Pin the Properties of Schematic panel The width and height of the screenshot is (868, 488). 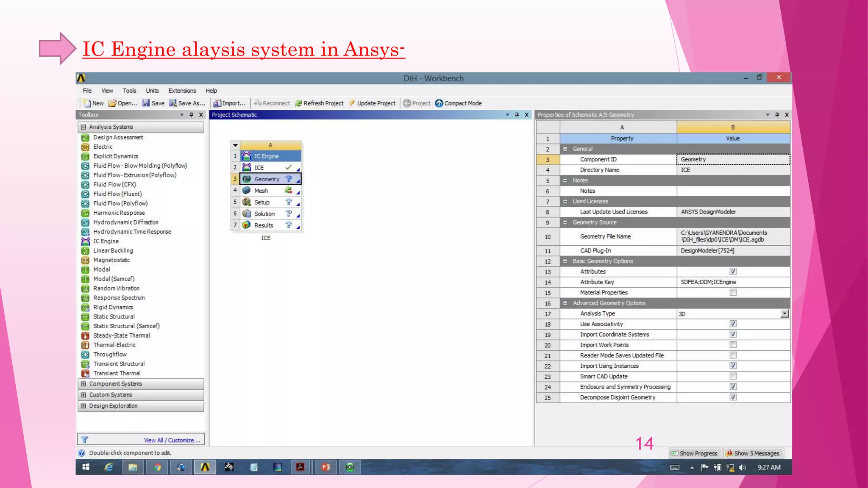tap(777, 115)
